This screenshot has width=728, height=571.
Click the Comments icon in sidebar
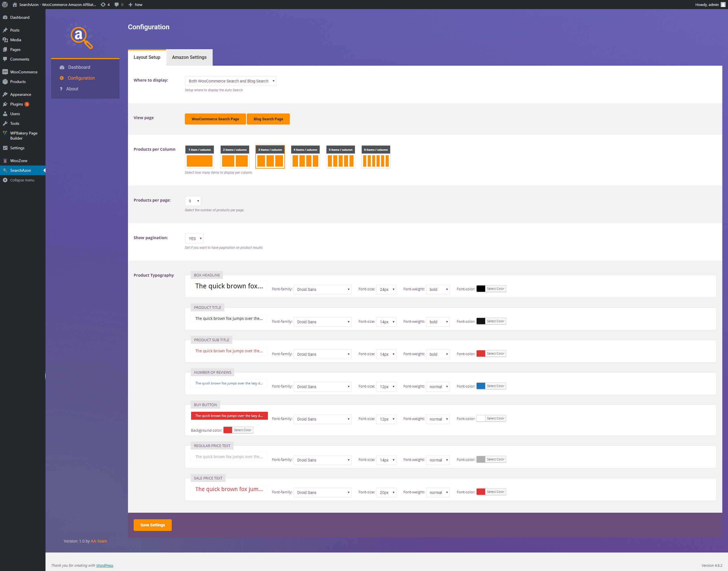[x=5, y=59]
